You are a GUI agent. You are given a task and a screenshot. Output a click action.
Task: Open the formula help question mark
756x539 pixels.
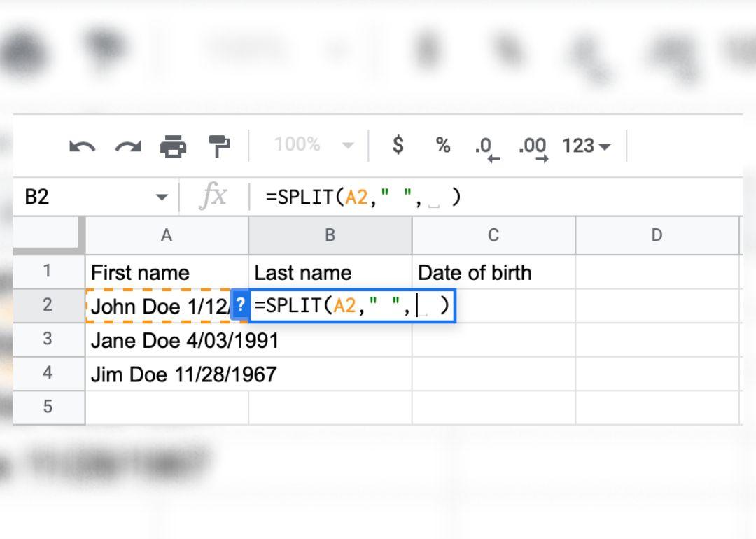pyautogui.click(x=240, y=305)
